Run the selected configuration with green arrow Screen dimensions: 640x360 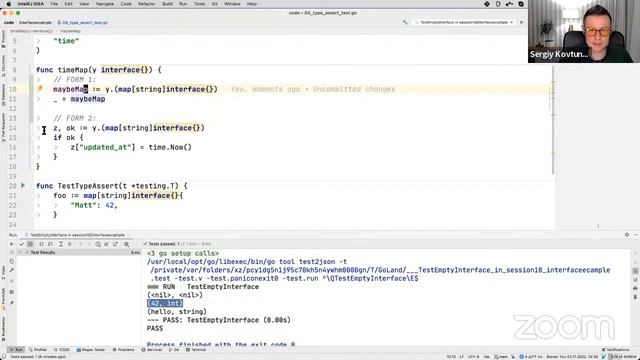tap(521, 22)
